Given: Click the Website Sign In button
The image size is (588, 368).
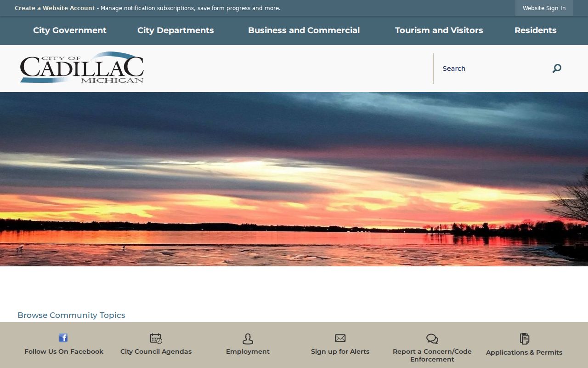Looking at the screenshot, I should (x=544, y=8).
